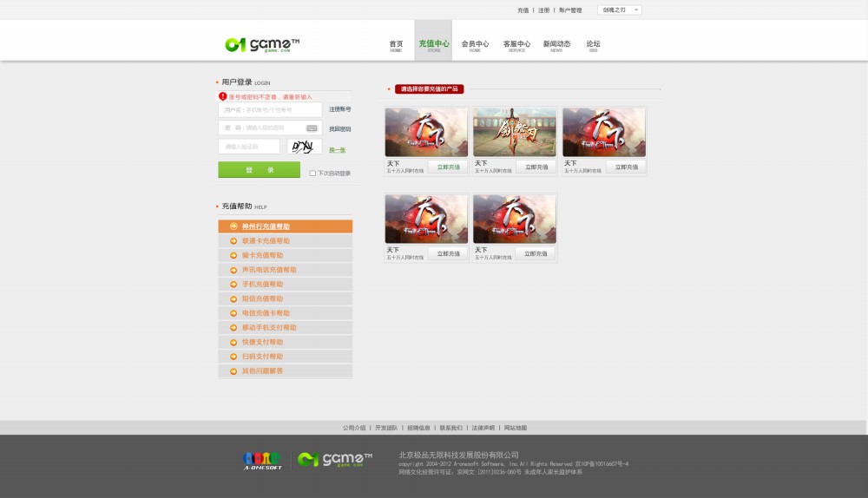The image size is (868, 498).
Task: Click the green-highlighted 立即充值 button
Action: point(449,167)
